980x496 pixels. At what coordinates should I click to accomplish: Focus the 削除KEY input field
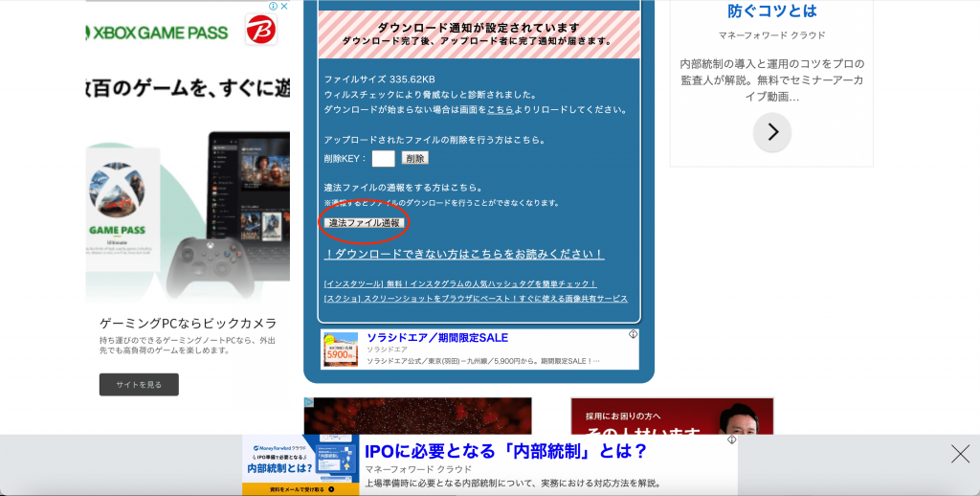click(x=383, y=159)
